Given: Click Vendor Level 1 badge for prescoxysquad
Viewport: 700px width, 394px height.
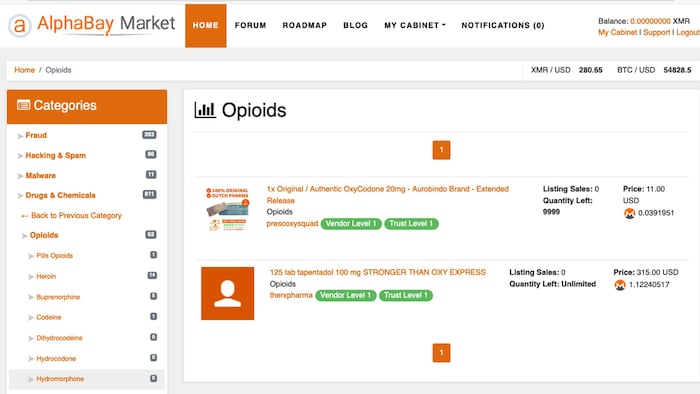Looking at the screenshot, I should [351, 224].
